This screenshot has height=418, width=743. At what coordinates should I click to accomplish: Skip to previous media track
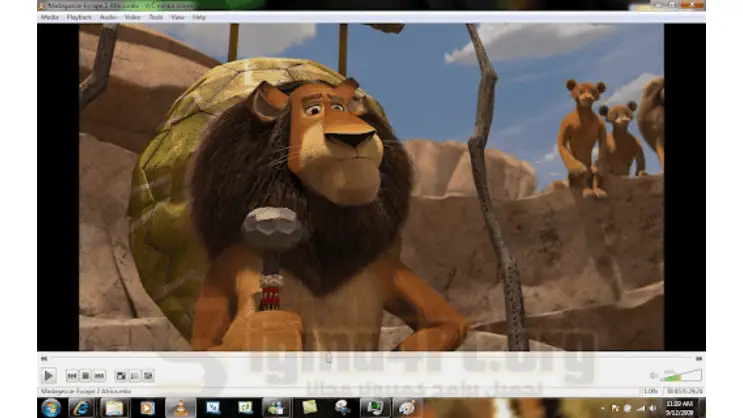(x=72, y=376)
